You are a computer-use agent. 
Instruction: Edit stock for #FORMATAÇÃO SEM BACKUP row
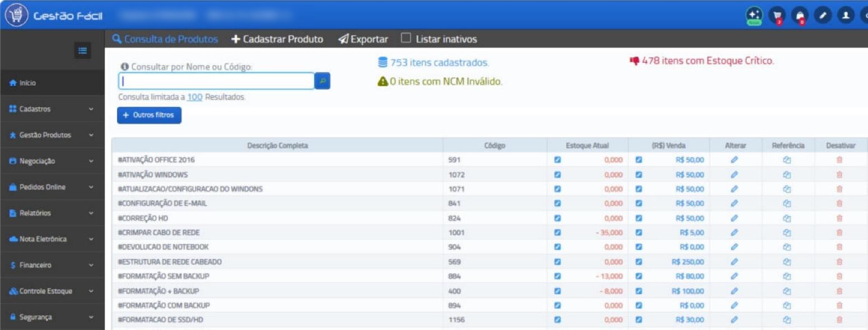point(557,276)
